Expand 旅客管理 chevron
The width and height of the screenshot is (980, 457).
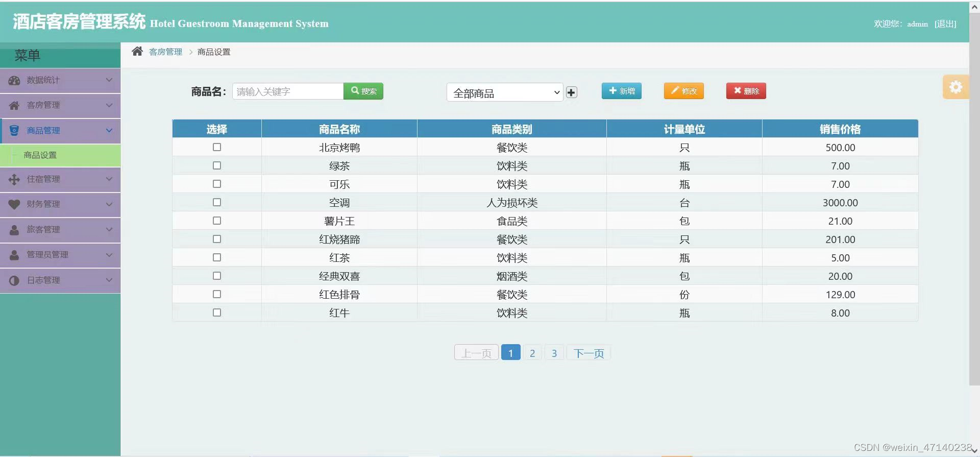click(x=109, y=229)
